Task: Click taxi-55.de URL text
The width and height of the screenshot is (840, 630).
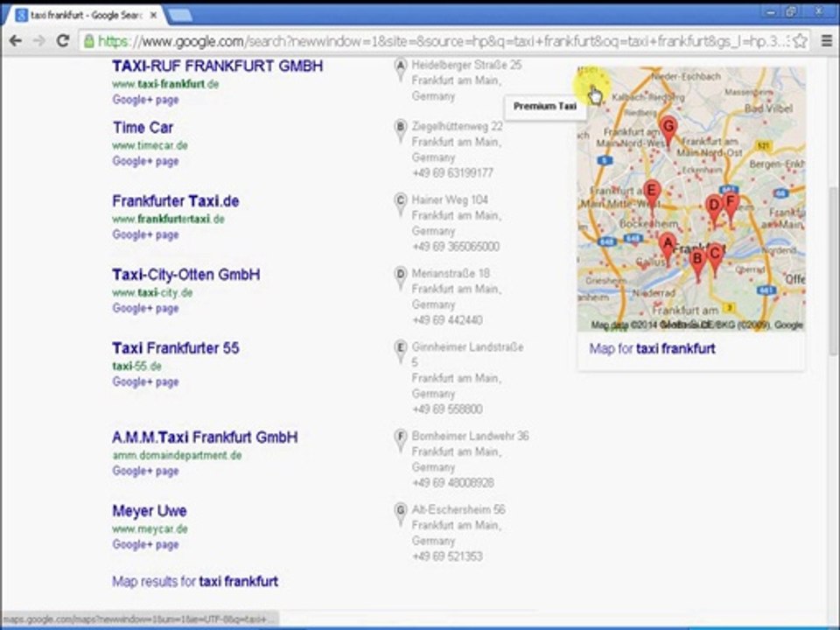Action: pyautogui.click(x=136, y=367)
